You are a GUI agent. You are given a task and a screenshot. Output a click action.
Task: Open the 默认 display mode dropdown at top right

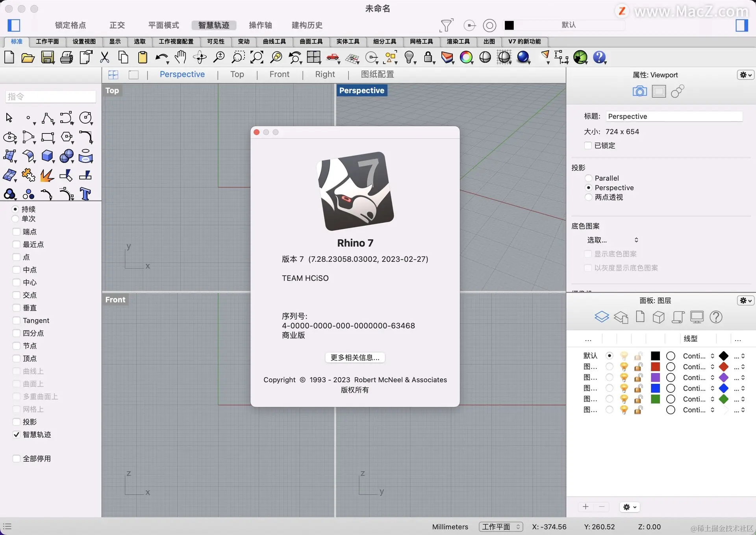(x=569, y=25)
